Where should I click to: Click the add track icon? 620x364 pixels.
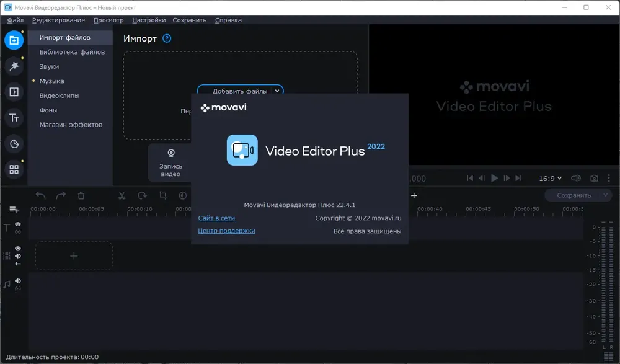(14, 210)
